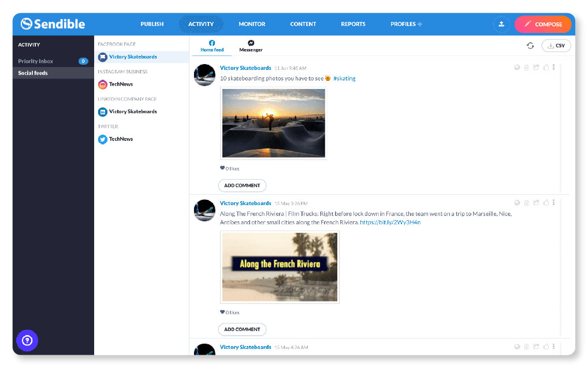Like the 15 May 4:26 AM post

pyautogui.click(x=546, y=347)
